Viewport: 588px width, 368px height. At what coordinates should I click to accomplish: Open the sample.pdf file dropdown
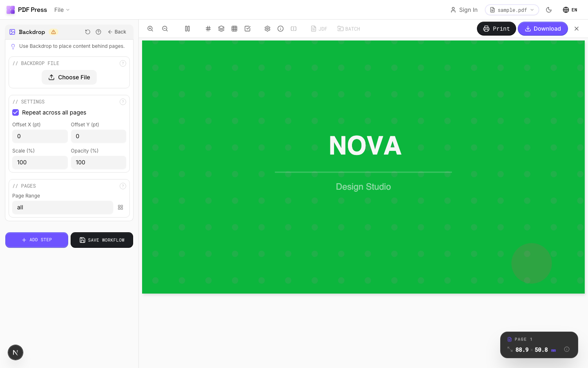click(x=512, y=10)
